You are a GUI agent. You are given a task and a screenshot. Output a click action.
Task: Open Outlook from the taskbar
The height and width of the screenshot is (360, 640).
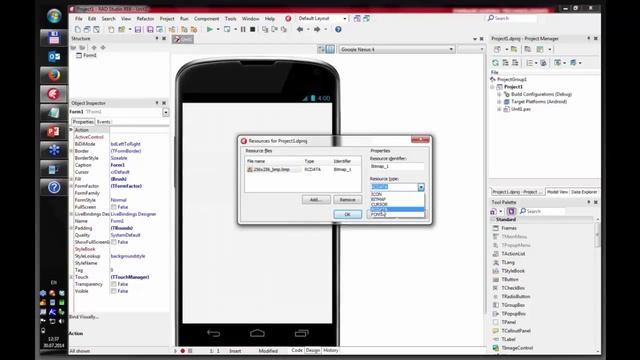pos(54,57)
